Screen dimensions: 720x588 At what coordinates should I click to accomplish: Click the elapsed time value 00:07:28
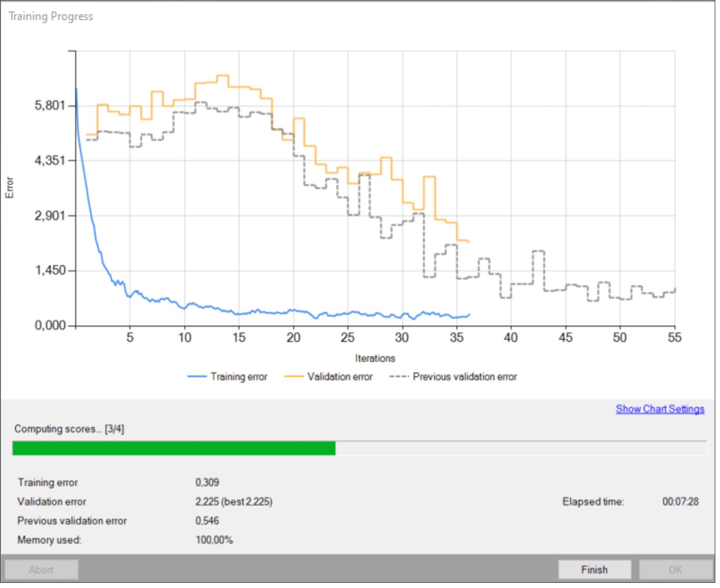coord(680,502)
